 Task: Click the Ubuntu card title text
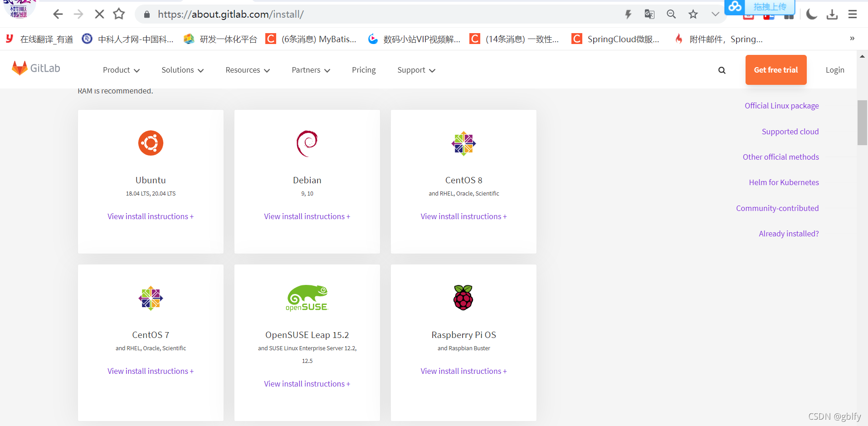pyautogui.click(x=151, y=180)
